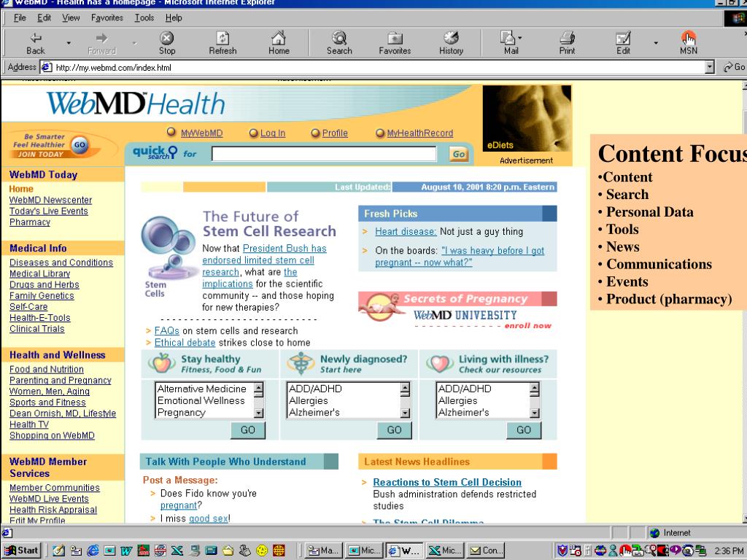The width and height of the screenshot is (747, 560).
Task: Open the Favorites menu in menu bar
Action: [x=107, y=17]
